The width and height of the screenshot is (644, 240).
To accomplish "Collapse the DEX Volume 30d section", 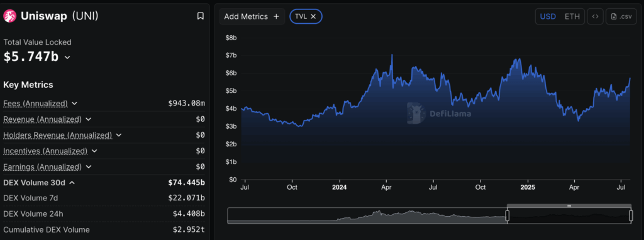I will tap(72, 183).
